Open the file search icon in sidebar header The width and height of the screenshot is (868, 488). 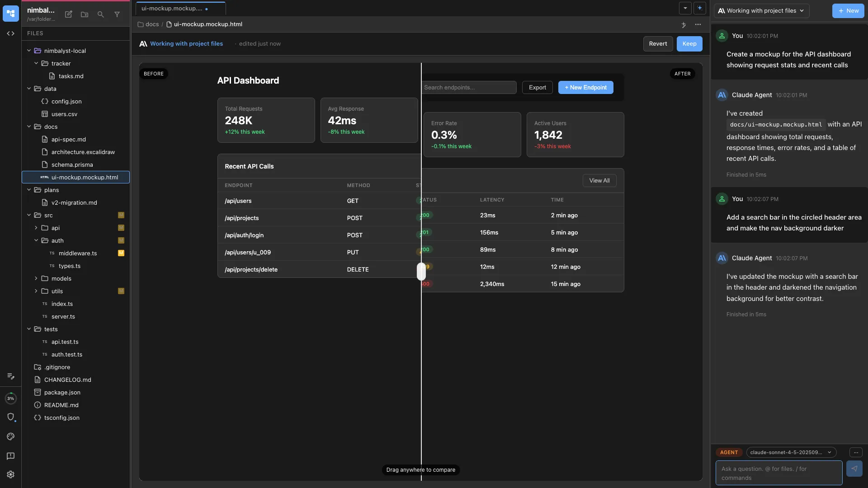[100, 14]
